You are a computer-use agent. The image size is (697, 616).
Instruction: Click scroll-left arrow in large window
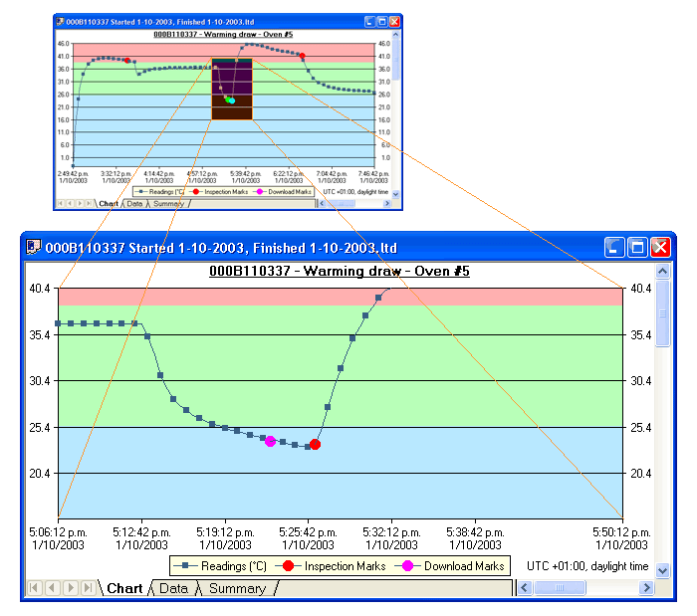[x=525, y=588]
